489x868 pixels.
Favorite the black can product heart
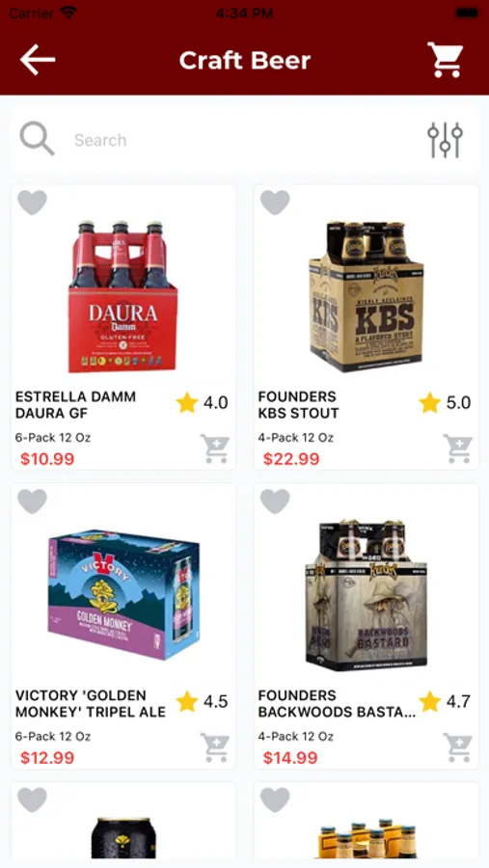(x=32, y=800)
